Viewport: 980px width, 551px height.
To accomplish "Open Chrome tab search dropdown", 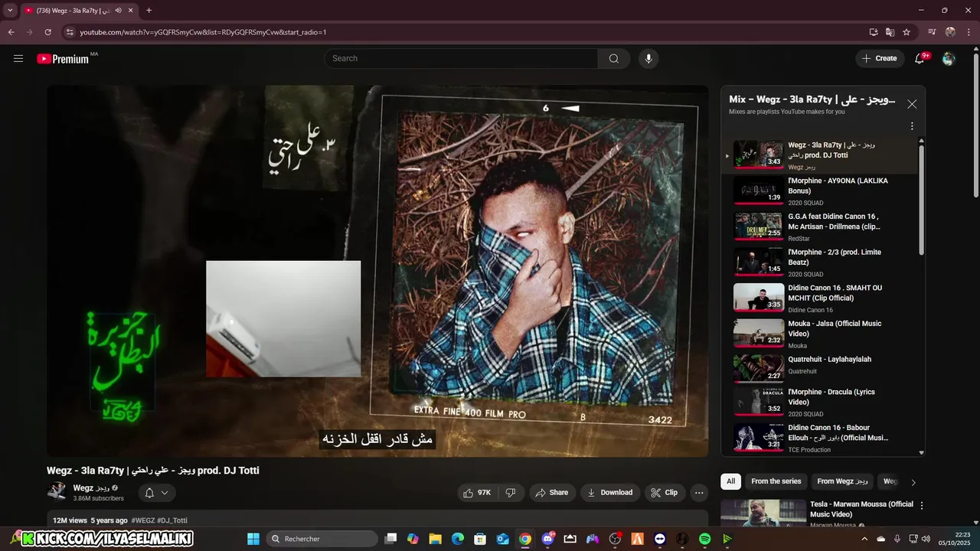I will tap(10, 11).
